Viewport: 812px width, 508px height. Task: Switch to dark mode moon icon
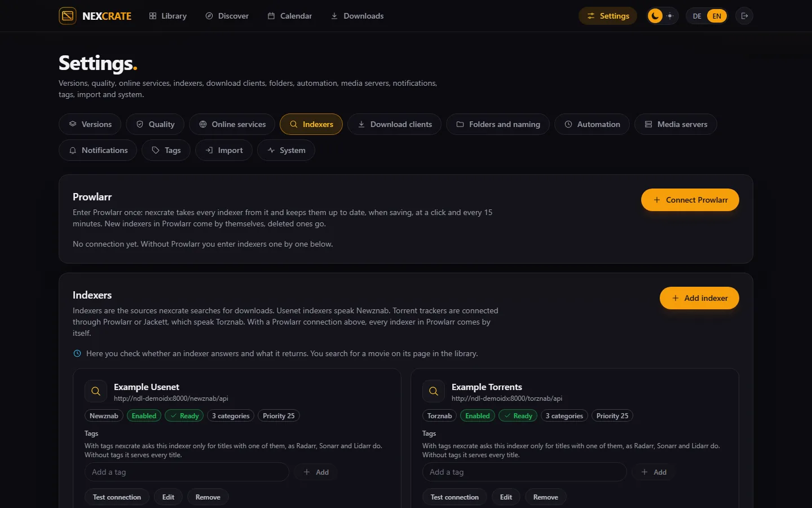pyautogui.click(x=655, y=16)
